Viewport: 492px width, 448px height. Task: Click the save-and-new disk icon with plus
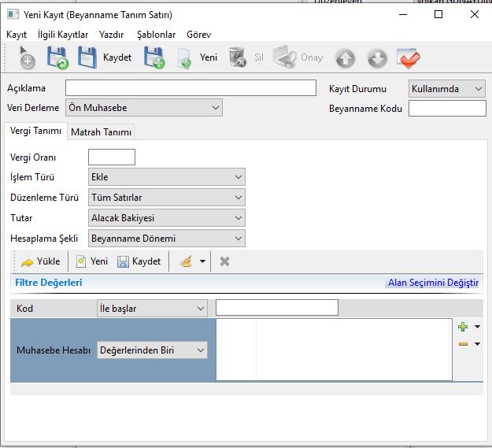pyautogui.click(x=154, y=57)
